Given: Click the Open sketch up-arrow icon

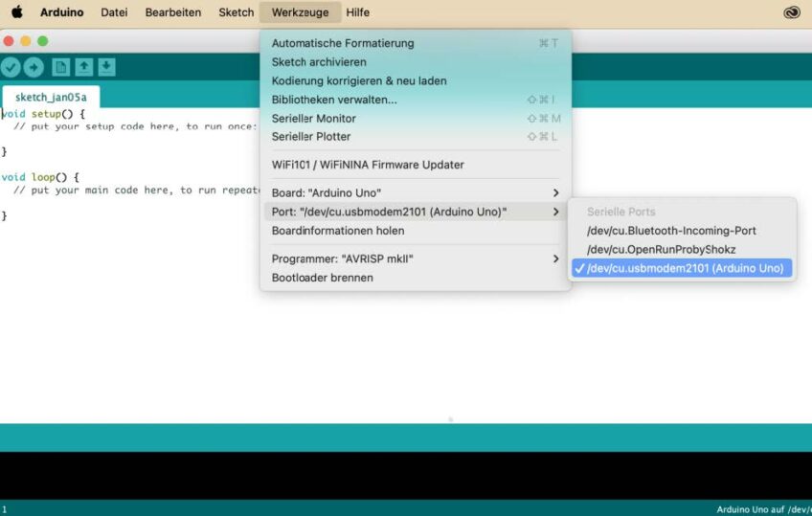Looking at the screenshot, I should click(83, 67).
